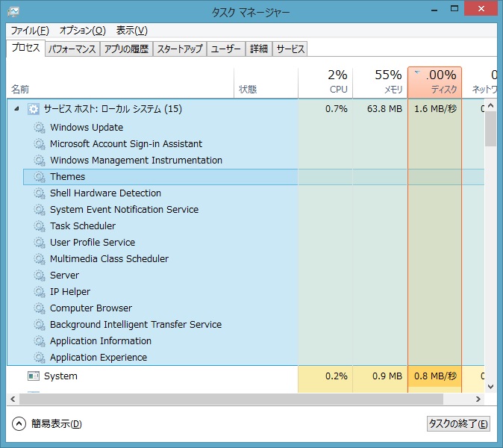Click the Application Experience gear icon
The width and height of the screenshot is (503, 448).
tap(40, 357)
